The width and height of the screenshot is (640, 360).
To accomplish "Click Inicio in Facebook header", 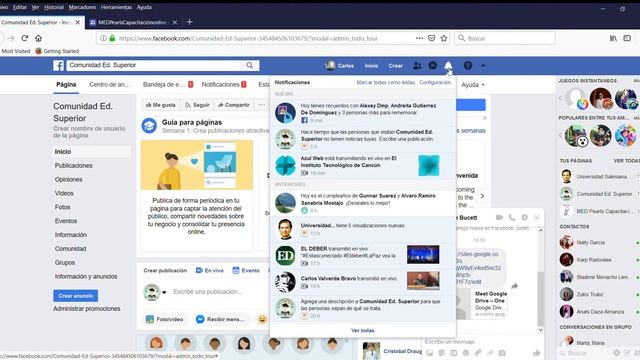I will [x=371, y=66].
